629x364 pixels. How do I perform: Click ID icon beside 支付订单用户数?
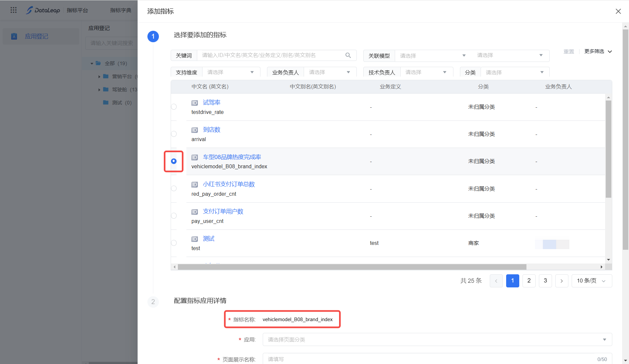pos(195,212)
